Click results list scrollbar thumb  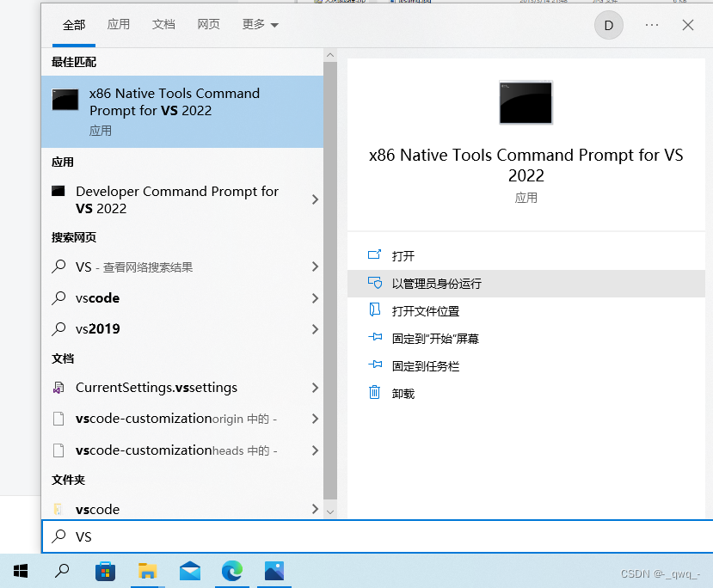click(x=330, y=280)
